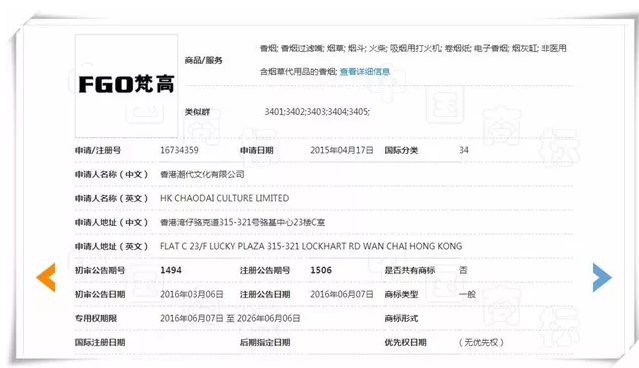
Task: Select shared trademark value 否
Action: pyautogui.click(x=463, y=270)
